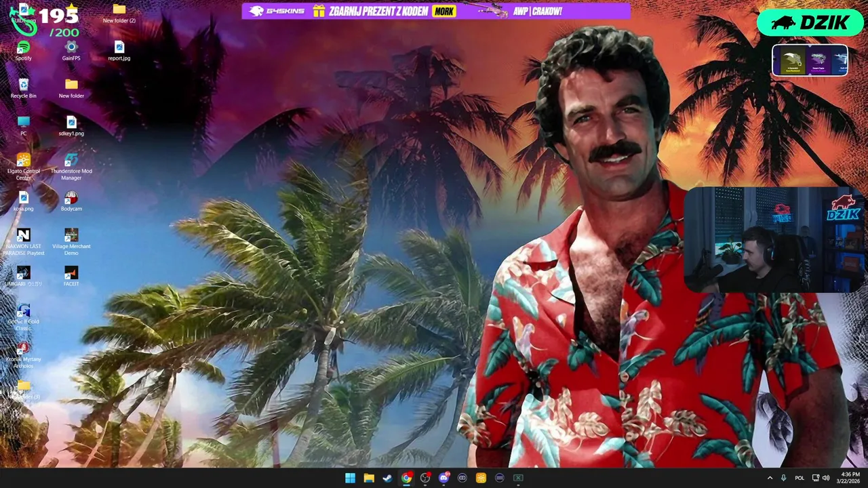Launch Kroniki Myrtany Archolos shortcut
This screenshot has width=868, height=488.
[x=24, y=355]
